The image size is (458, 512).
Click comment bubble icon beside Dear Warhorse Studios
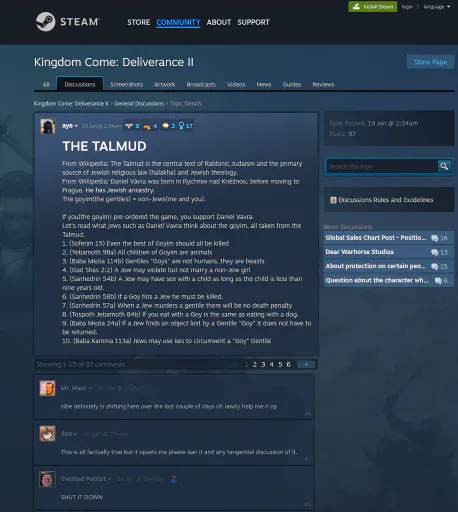click(x=434, y=252)
